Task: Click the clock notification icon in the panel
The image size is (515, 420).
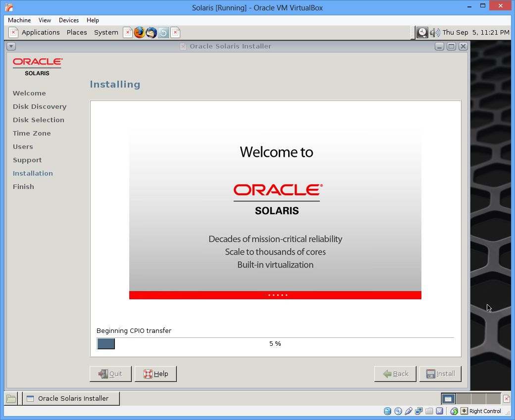Action: click(422, 32)
